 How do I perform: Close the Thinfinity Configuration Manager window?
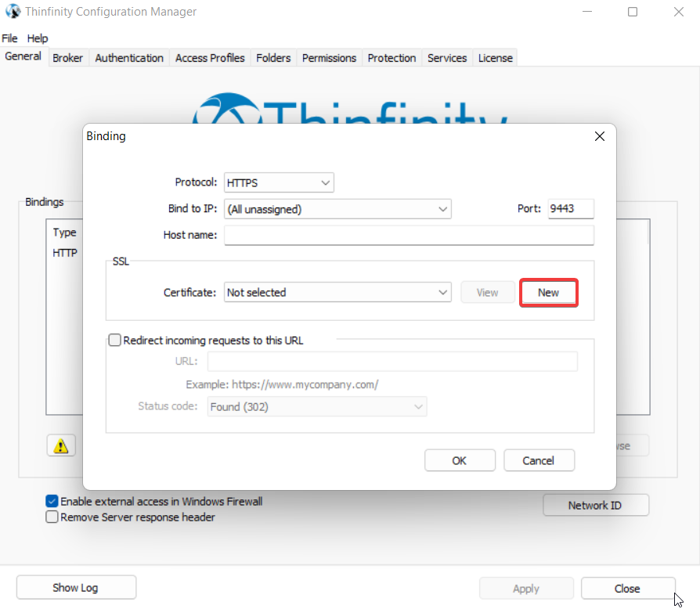click(679, 12)
